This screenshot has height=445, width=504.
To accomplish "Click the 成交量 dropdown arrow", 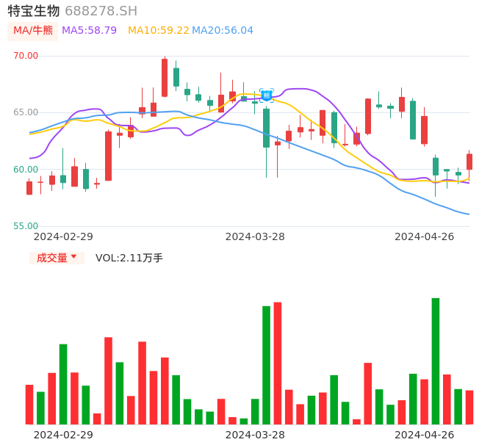I will [x=73, y=257].
